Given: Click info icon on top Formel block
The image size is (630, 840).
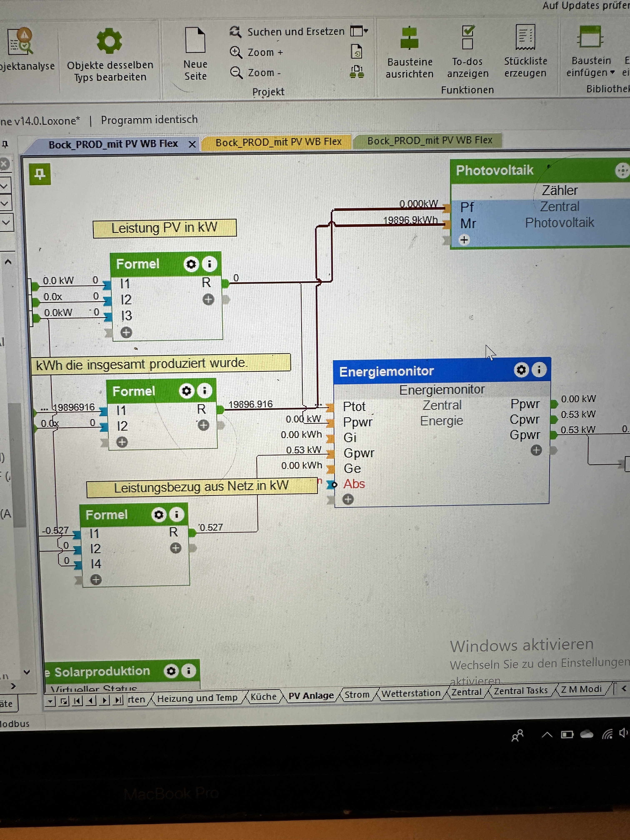Looking at the screenshot, I should pos(209,264).
